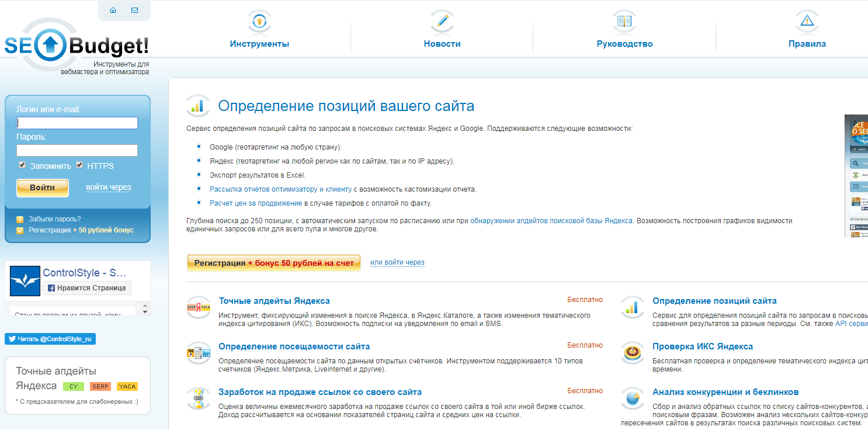Focus the Логин или e-mail field
This screenshot has width=868, height=430.
coord(77,123)
